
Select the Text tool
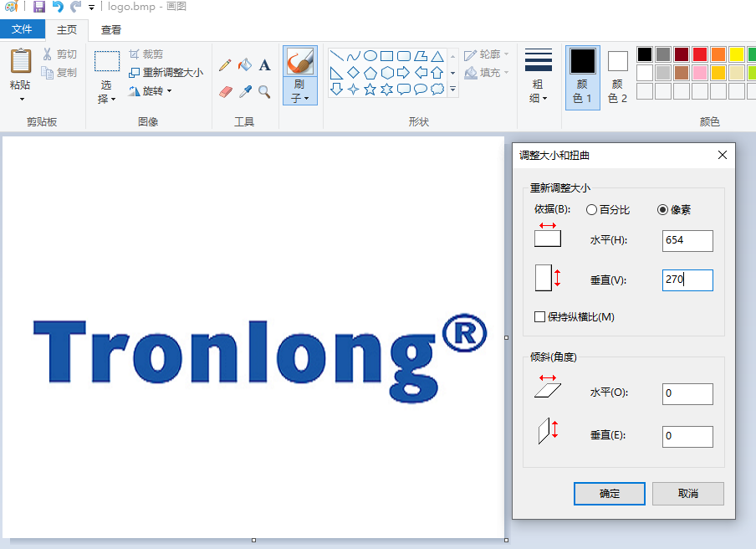click(x=265, y=65)
